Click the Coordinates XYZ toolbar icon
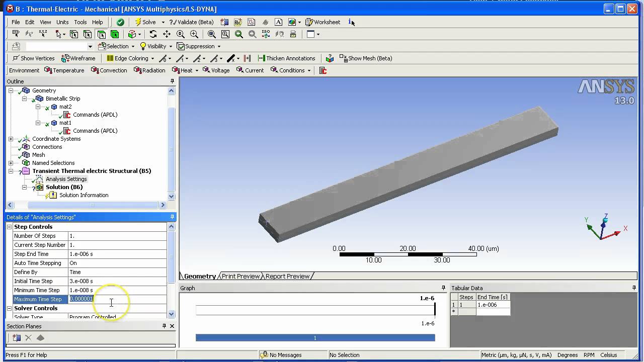 43,34
